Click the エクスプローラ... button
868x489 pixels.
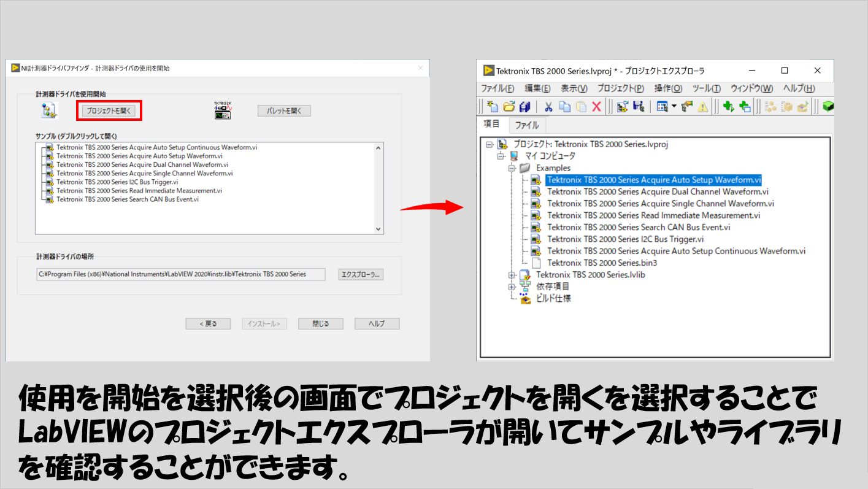point(361,275)
